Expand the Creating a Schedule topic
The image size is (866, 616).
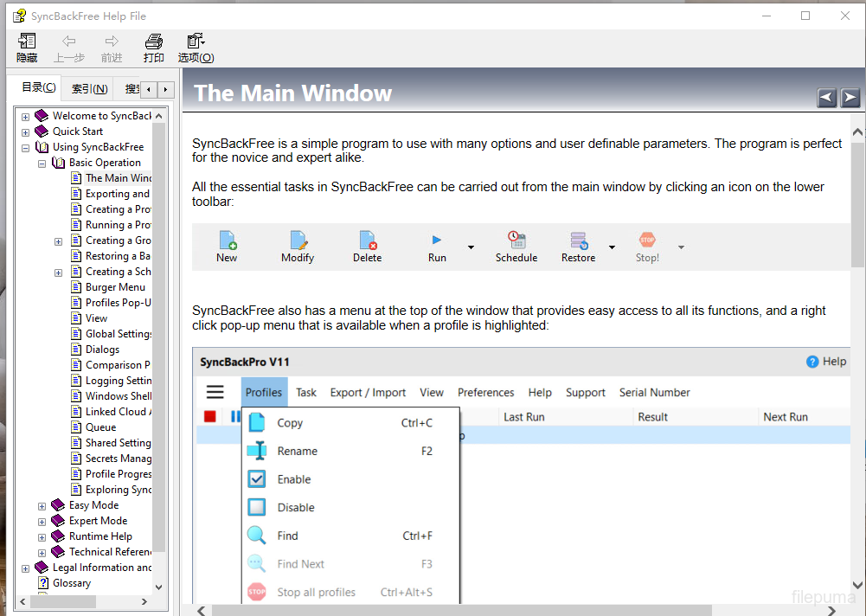coord(59,273)
